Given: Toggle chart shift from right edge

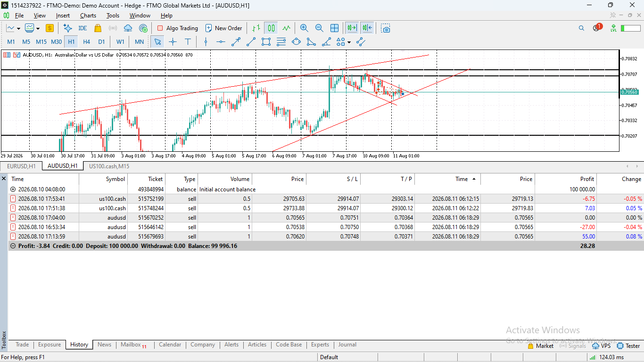Looking at the screenshot, I should point(367,28).
